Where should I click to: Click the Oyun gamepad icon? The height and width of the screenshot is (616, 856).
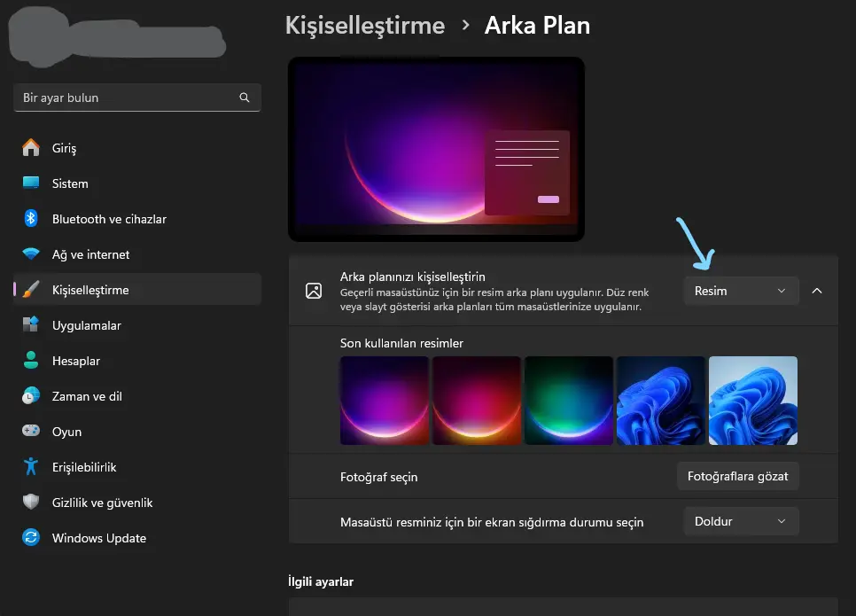(x=31, y=431)
